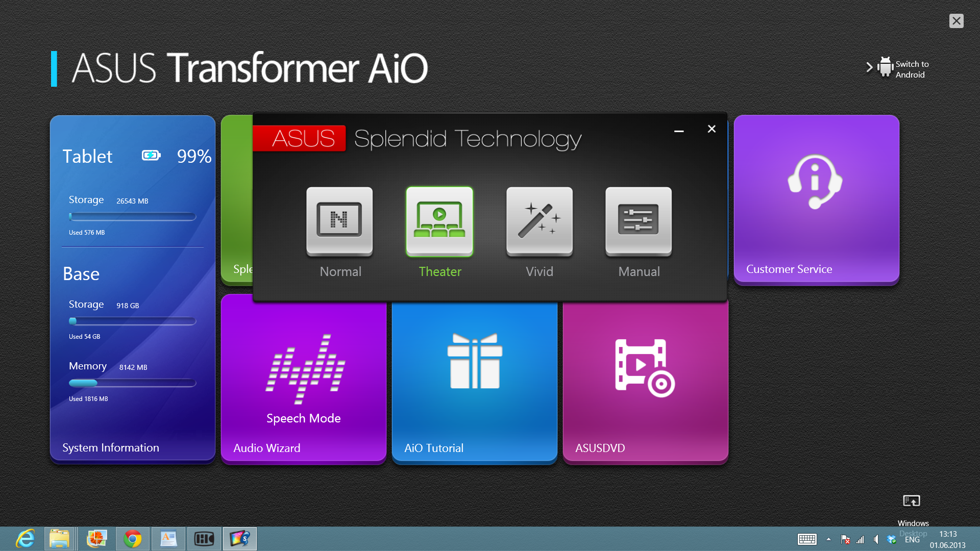Click the System Information label
The height and width of the screenshot is (551, 980).
click(x=111, y=447)
